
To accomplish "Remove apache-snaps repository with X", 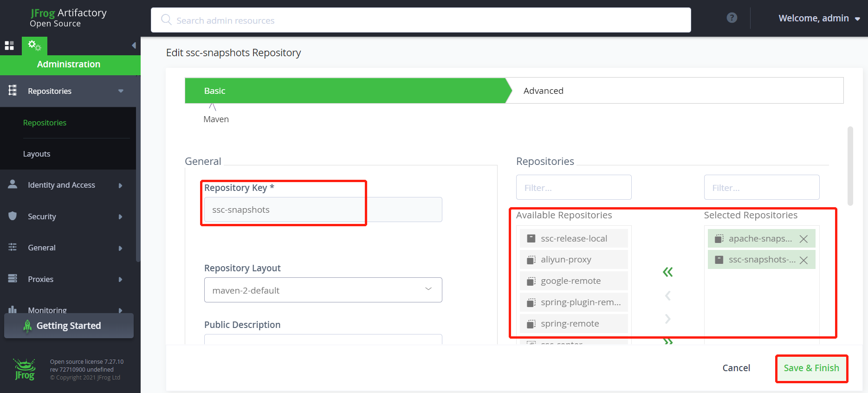I will pyautogui.click(x=803, y=239).
